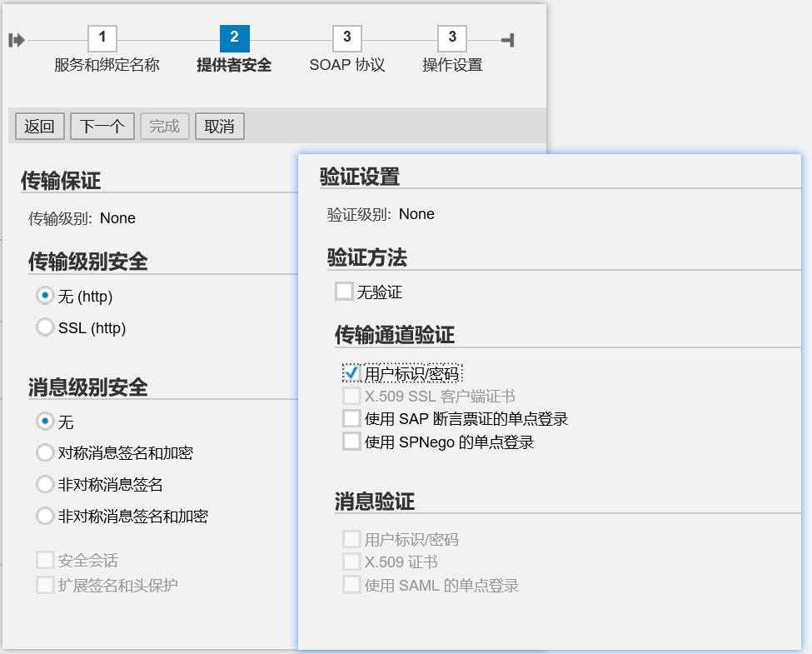
Task: Select step 2 提供者安全
Action: (235, 38)
